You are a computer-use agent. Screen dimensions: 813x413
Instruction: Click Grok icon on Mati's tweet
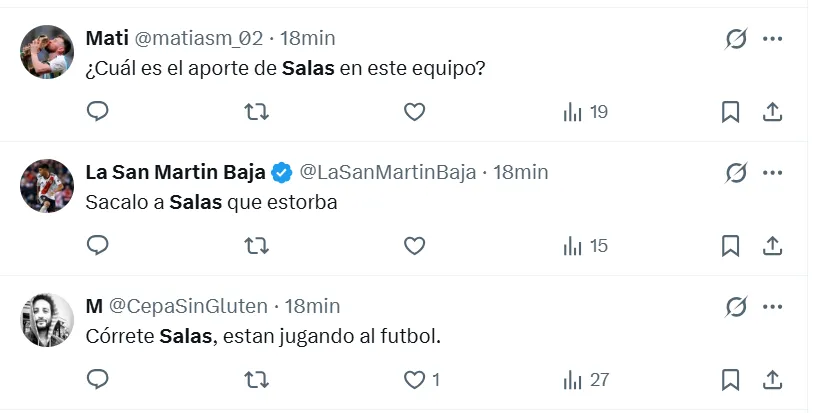tap(736, 39)
